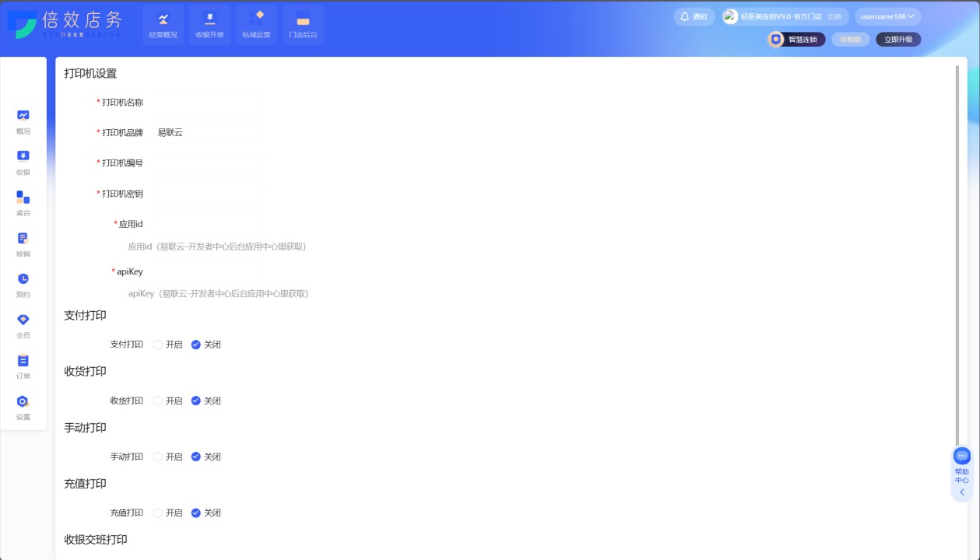The height and width of the screenshot is (560, 980).
Task: Click the 应用id hint text about 易联云
Action: point(217,247)
